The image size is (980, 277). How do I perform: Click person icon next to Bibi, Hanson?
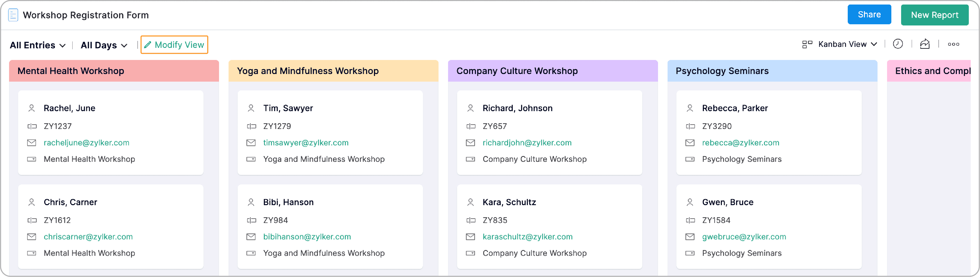(x=251, y=203)
